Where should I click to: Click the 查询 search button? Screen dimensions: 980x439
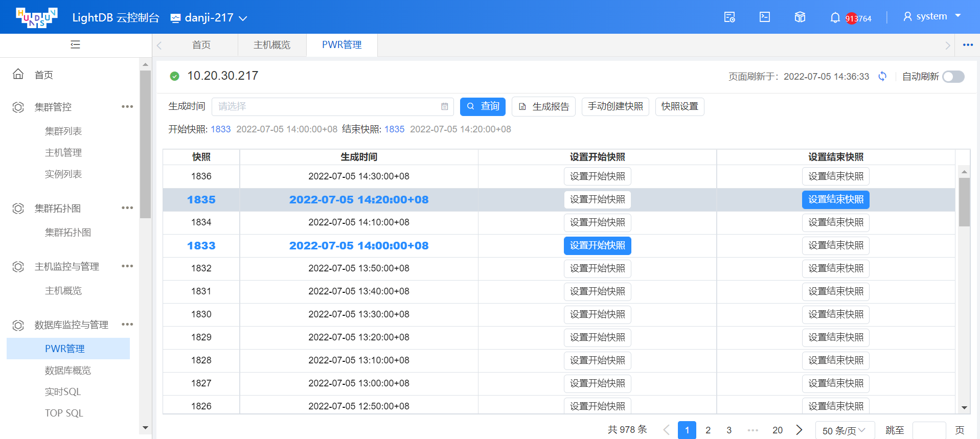(483, 106)
